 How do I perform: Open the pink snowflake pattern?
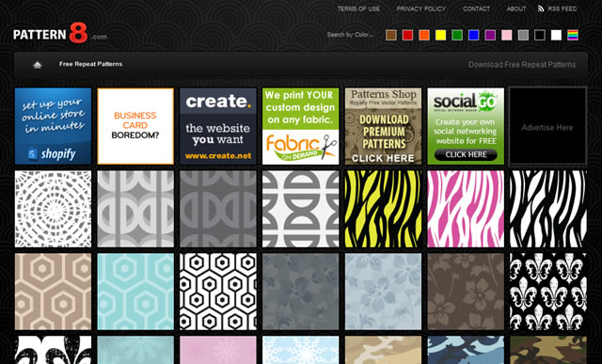tap(218, 350)
